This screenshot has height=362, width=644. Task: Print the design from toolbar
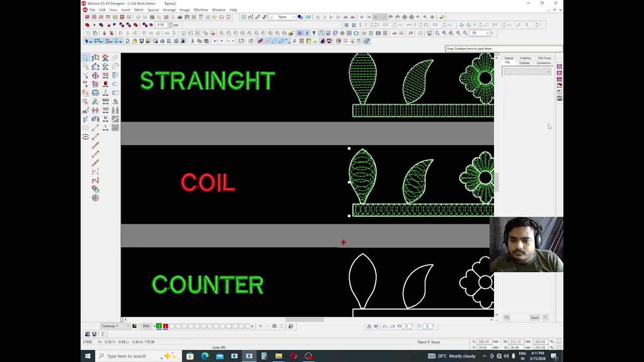coord(162,41)
